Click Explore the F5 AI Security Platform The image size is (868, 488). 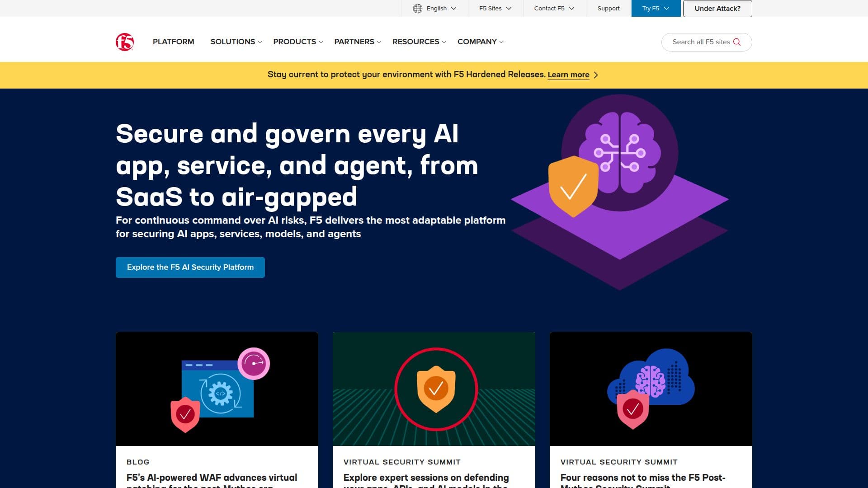click(x=190, y=267)
